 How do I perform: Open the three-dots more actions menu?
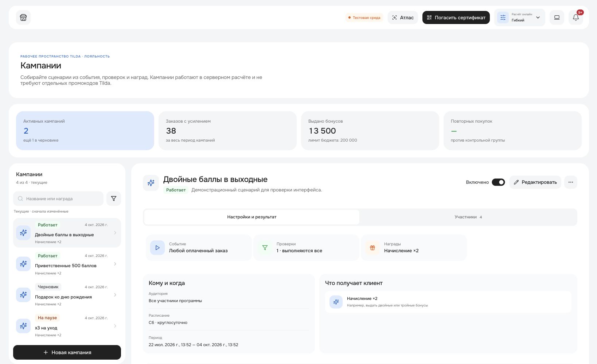click(571, 182)
